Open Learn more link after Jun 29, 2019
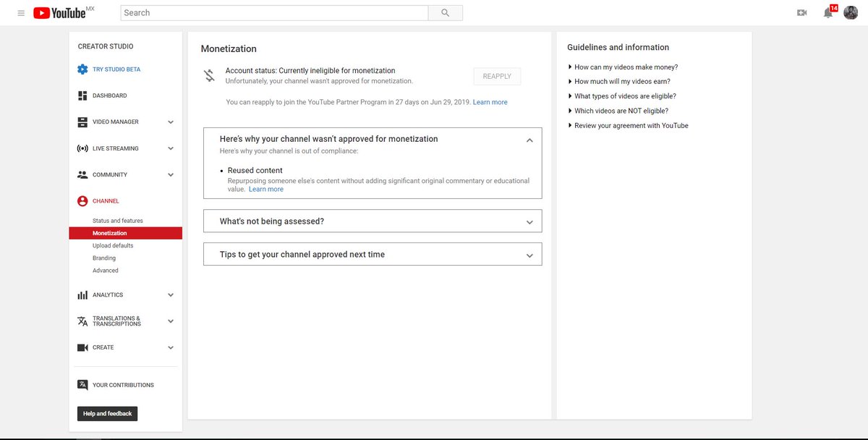The width and height of the screenshot is (868, 440). 490,103
